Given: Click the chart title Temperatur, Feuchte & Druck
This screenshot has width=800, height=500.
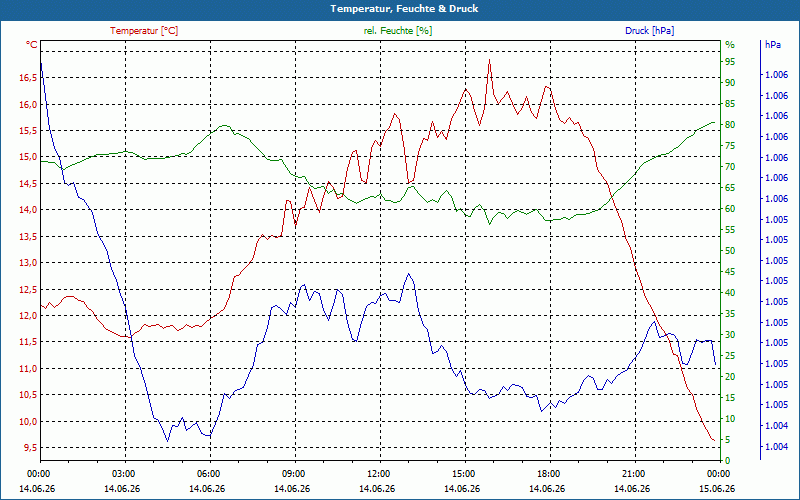Looking at the screenshot, I should click(x=404, y=9).
